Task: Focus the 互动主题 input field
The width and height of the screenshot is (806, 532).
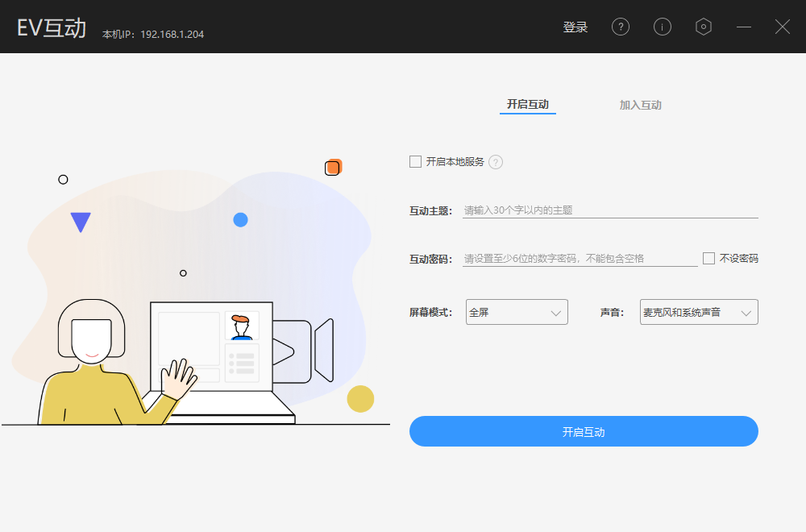Action: coord(609,210)
